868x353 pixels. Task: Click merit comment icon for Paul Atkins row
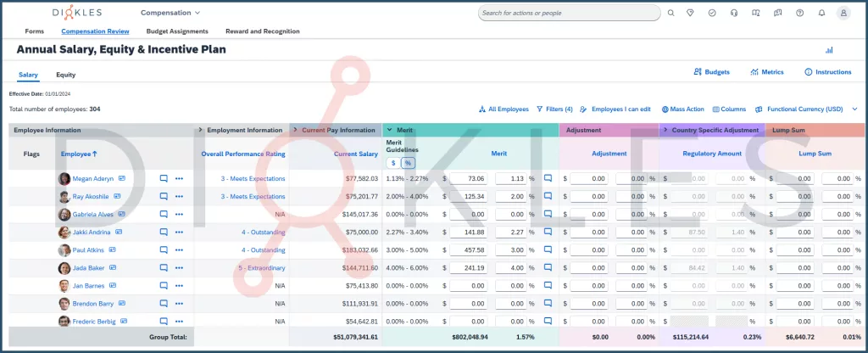[548, 250]
